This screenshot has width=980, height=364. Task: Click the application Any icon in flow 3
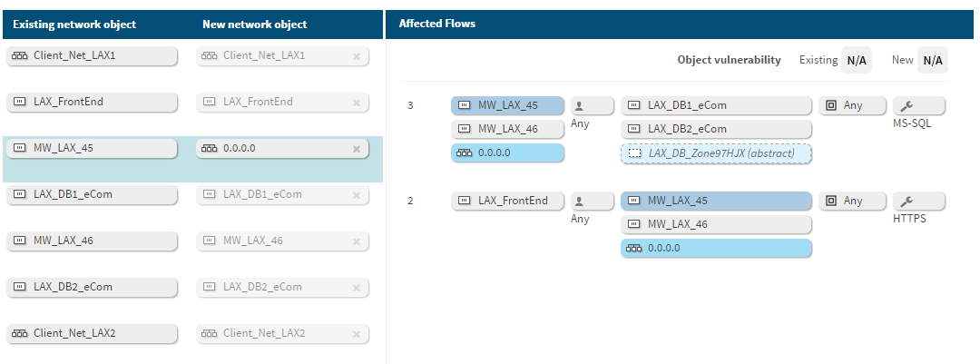point(829,105)
